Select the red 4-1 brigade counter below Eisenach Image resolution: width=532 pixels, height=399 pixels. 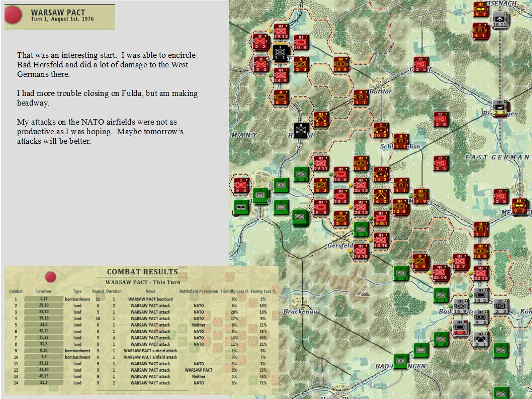[x=480, y=31]
